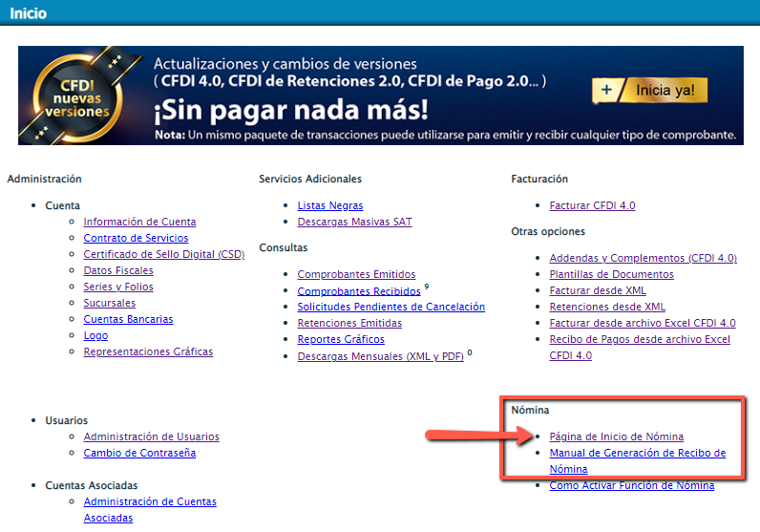Open the Sucursales link

pos(110,303)
